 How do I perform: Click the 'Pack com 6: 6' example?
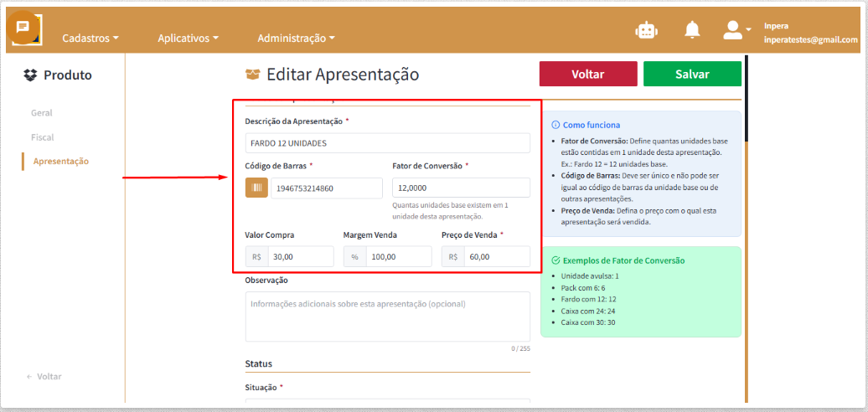[x=583, y=287]
